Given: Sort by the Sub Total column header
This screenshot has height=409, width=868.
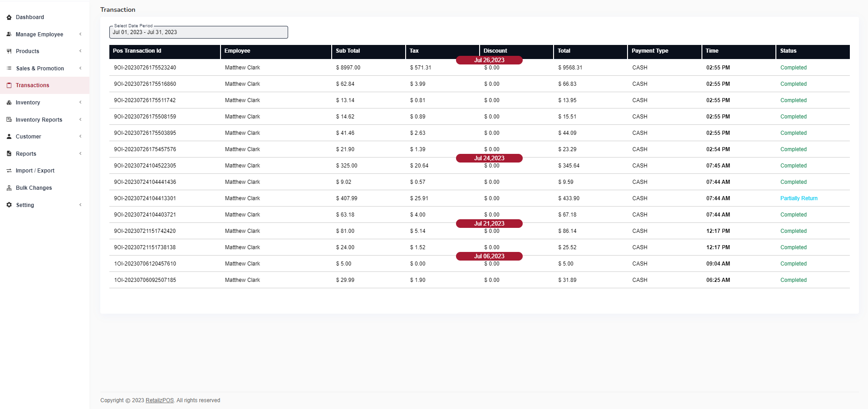Looking at the screenshot, I should click(348, 51).
